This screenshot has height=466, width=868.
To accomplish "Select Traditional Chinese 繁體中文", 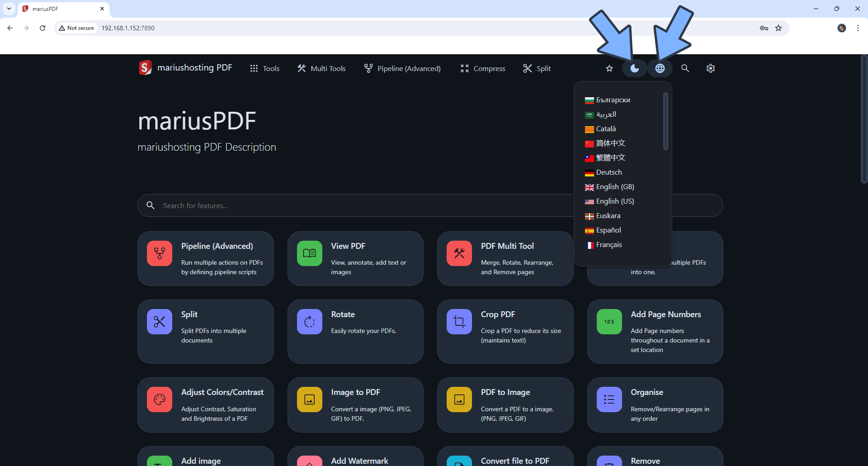I will [x=605, y=158].
